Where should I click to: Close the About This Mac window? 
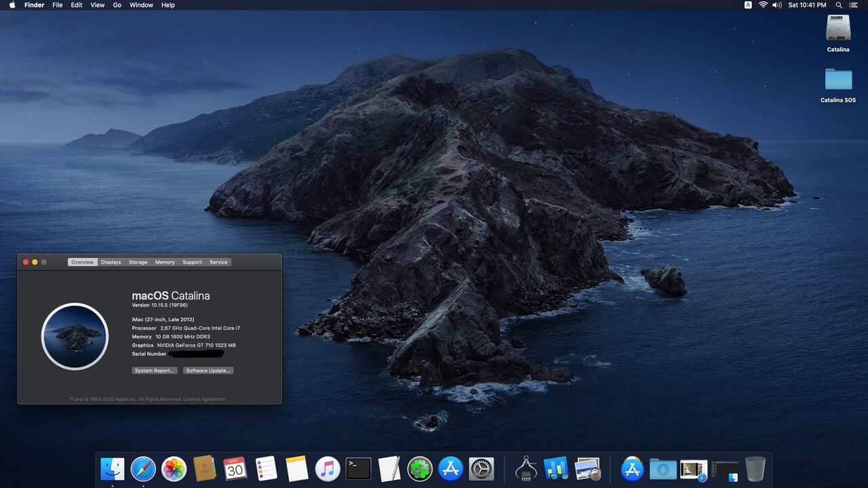pyautogui.click(x=26, y=262)
